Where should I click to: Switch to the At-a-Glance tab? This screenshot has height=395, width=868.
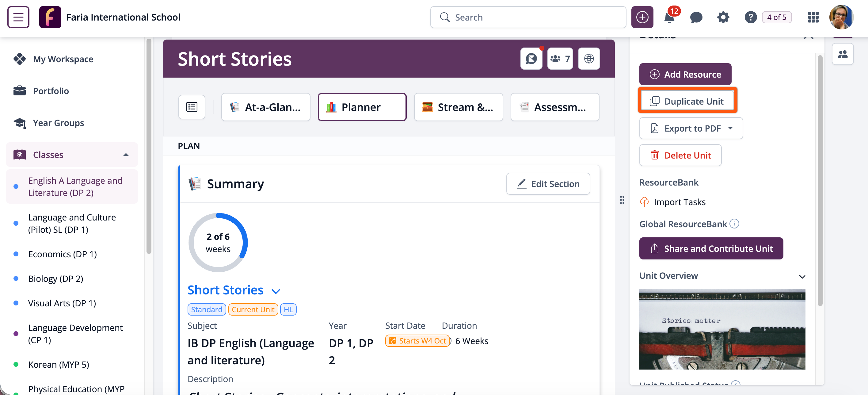click(265, 107)
